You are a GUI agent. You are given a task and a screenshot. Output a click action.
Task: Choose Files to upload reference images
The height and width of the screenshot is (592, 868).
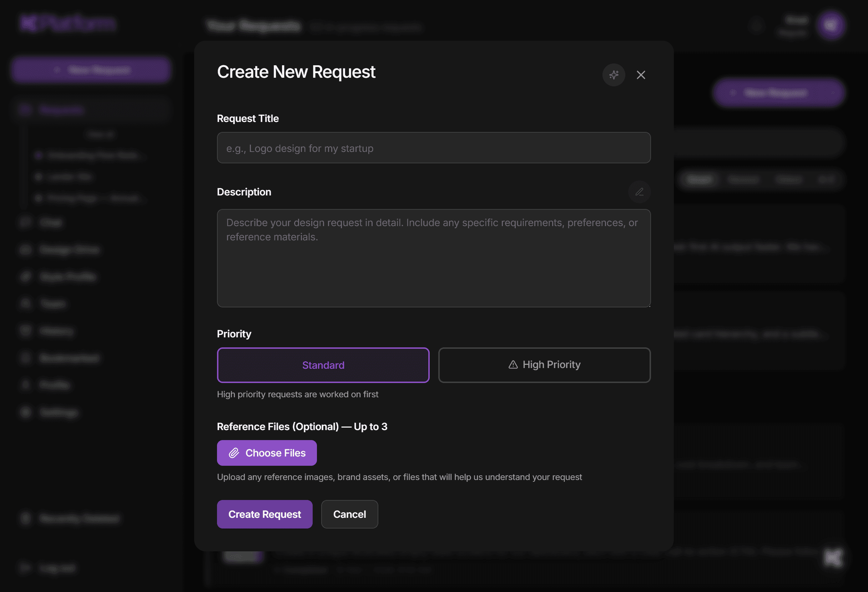tap(267, 453)
